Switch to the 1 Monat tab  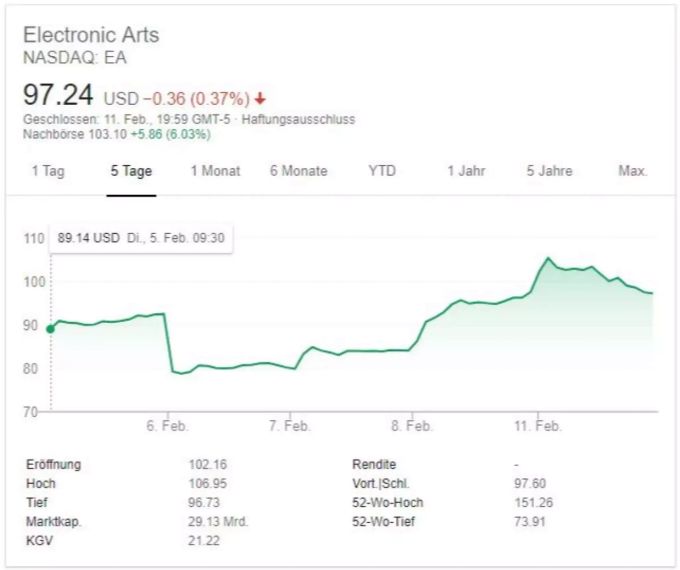point(216,171)
